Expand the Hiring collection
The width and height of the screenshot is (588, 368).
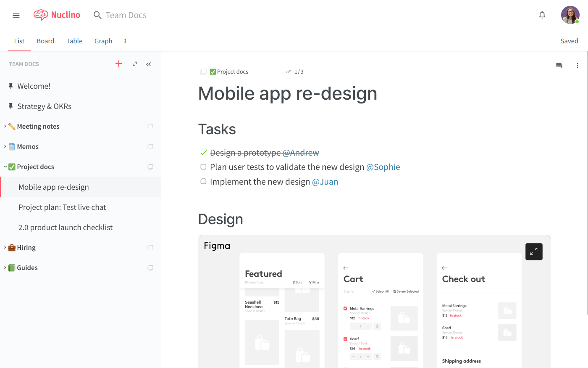[5, 247]
